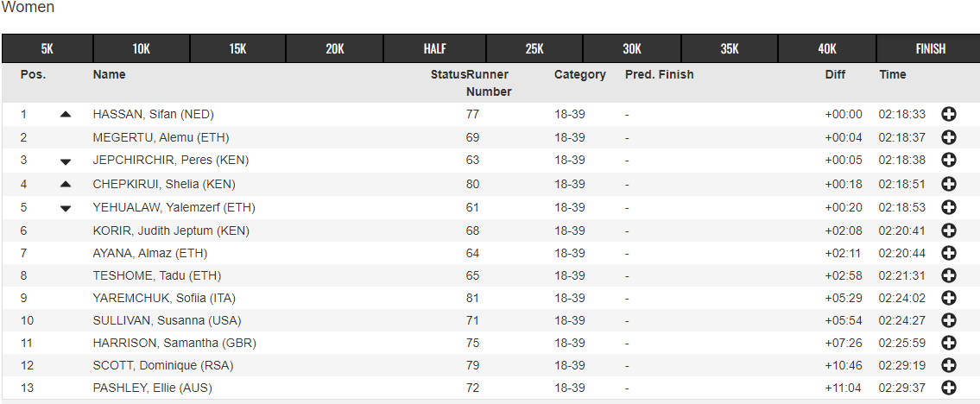
Task: Click plus icon in PASHLEY, Ellie row
Action: click(x=948, y=388)
